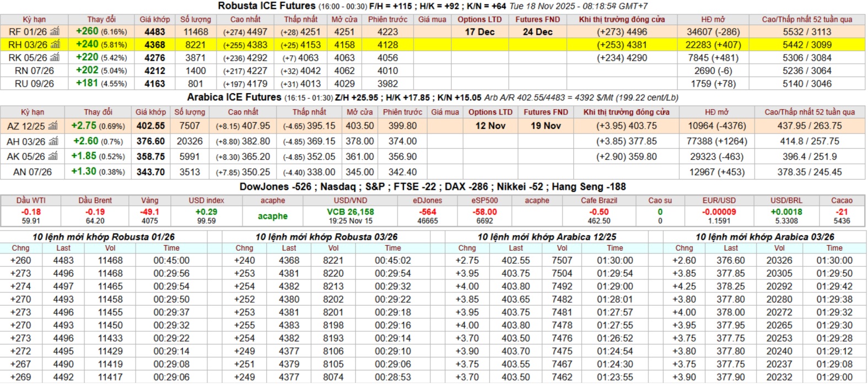Screen dimensions: 868x384
Task: Click the AN 07/26 Arabica contract
Action: pyautogui.click(x=33, y=172)
